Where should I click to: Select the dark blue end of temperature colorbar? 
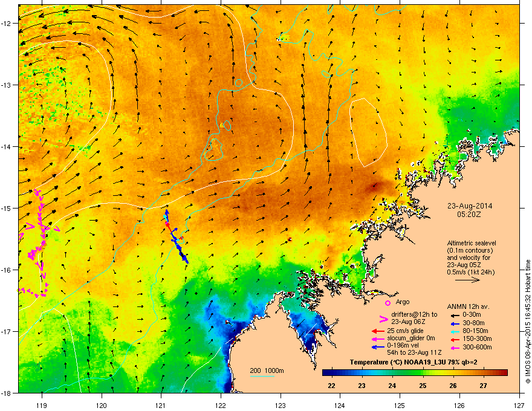(328, 373)
